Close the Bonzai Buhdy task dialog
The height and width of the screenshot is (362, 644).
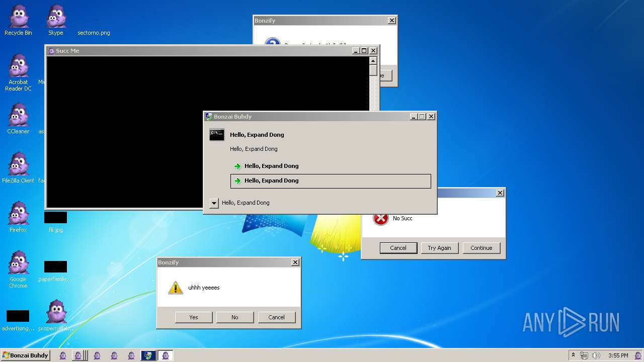[431, 116]
